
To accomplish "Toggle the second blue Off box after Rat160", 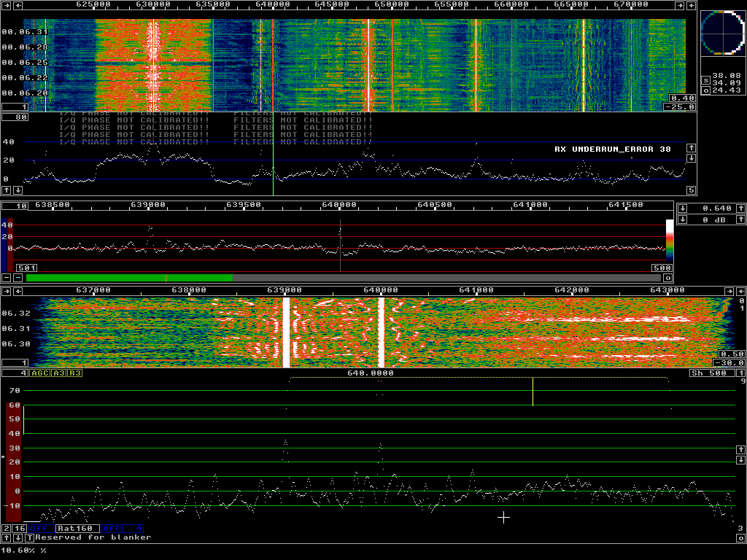I will pos(111,529).
